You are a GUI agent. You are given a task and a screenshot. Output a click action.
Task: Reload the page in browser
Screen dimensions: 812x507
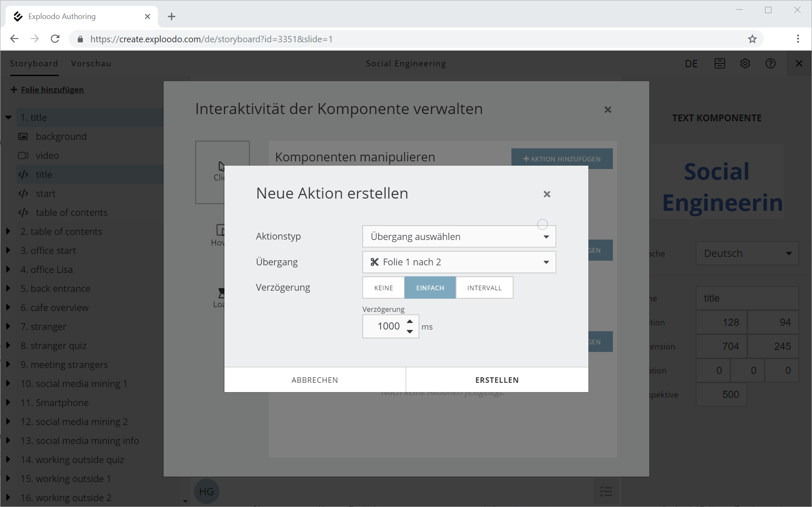55,39
